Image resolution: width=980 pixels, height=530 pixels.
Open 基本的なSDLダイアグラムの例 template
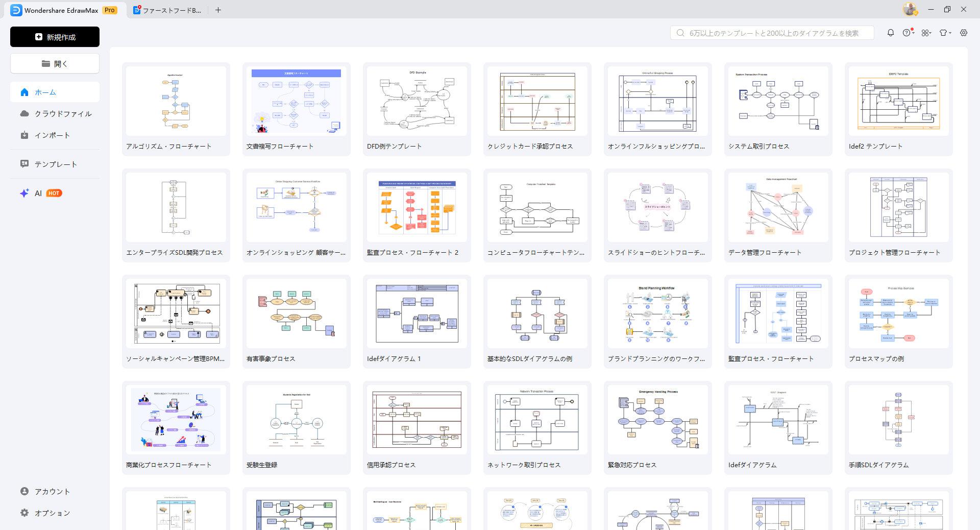click(x=537, y=322)
